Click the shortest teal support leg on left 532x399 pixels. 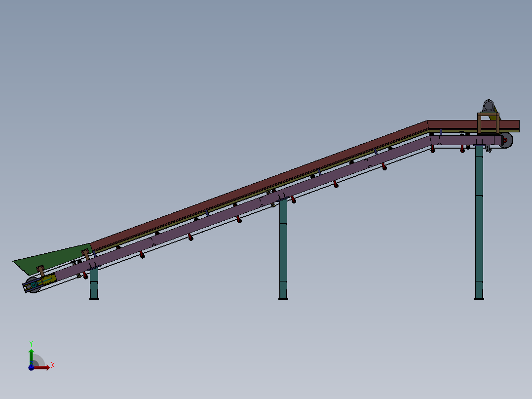94,284
